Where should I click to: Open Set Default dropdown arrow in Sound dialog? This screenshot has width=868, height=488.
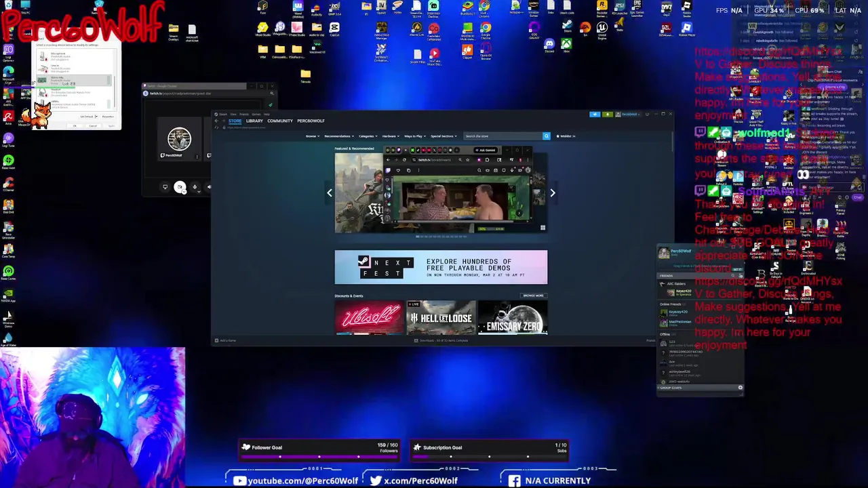[x=97, y=117]
